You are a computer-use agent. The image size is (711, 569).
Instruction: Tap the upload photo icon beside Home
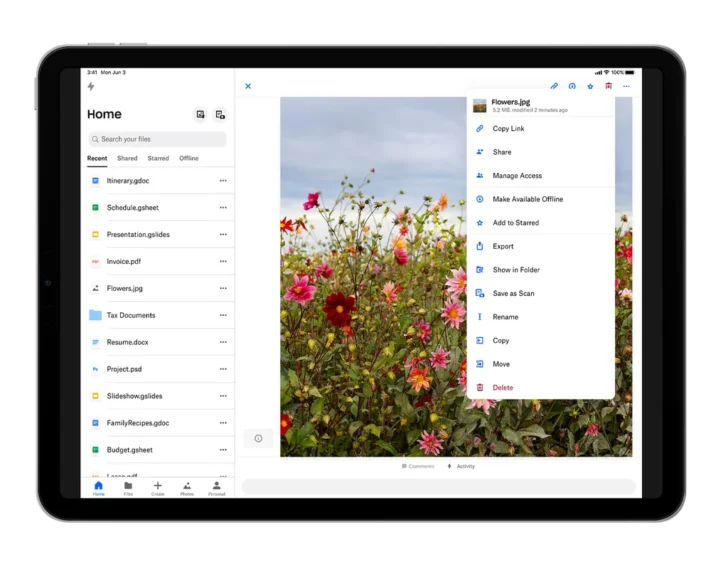point(200,115)
